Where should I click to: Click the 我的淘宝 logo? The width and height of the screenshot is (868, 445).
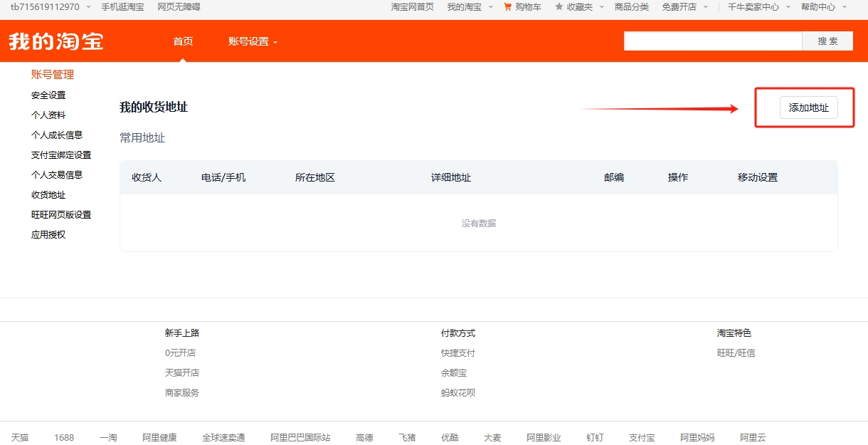tap(56, 41)
